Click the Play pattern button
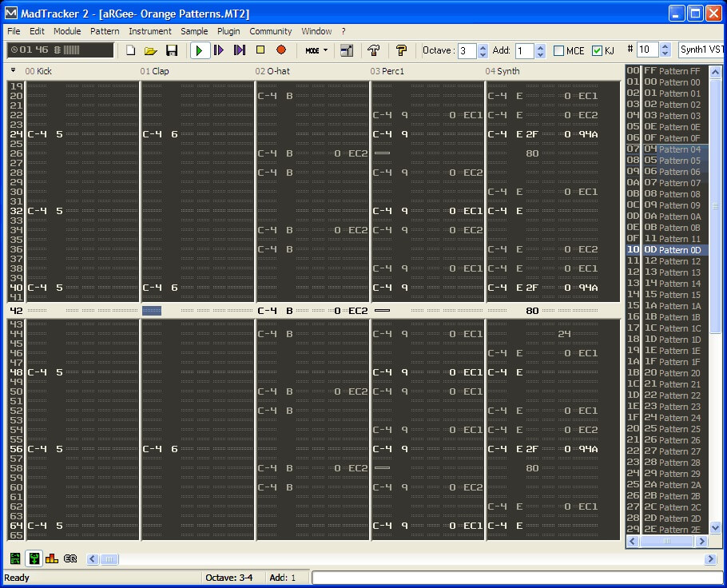The width and height of the screenshot is (727, 588). pyautogui.click(x=219, y=50)
